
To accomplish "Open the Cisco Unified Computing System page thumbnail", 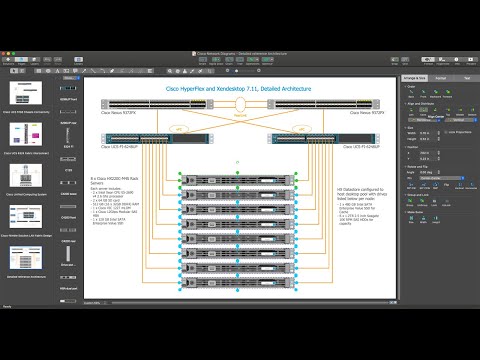I will pyautogui.click(x=26, y=175).
